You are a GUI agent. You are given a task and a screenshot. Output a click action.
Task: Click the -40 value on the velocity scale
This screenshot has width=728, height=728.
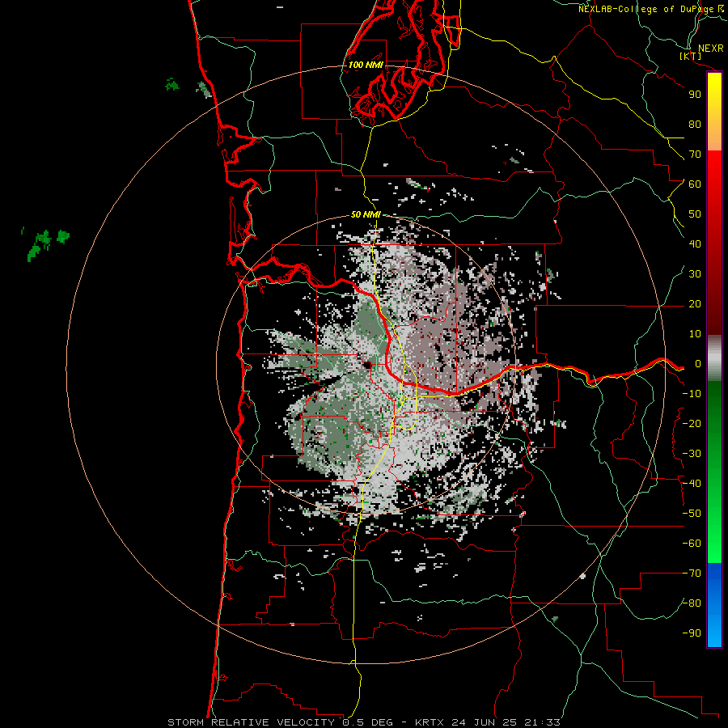[x=692, y=484]
